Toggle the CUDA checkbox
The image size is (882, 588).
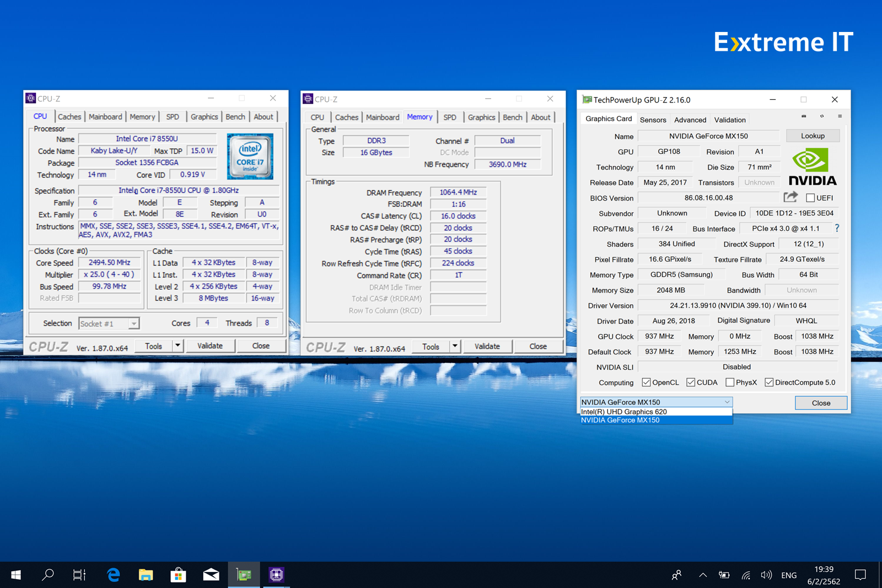pos(690,382)
